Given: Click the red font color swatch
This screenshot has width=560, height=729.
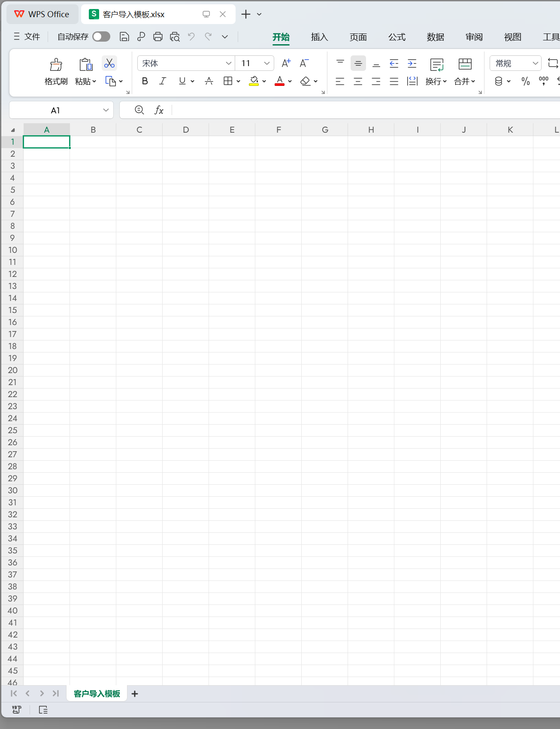Looking at the screenshot, I should click(x=280, y=81).
